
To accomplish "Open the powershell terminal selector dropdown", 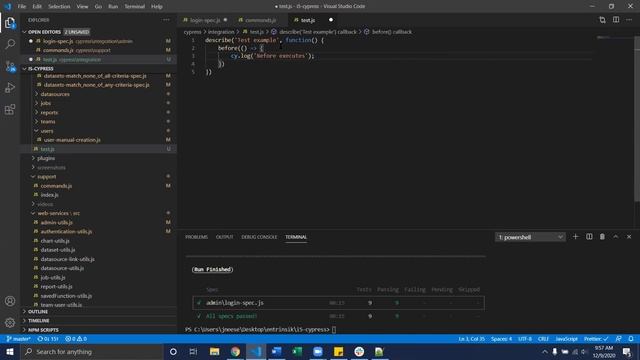I will coord(530,237).
